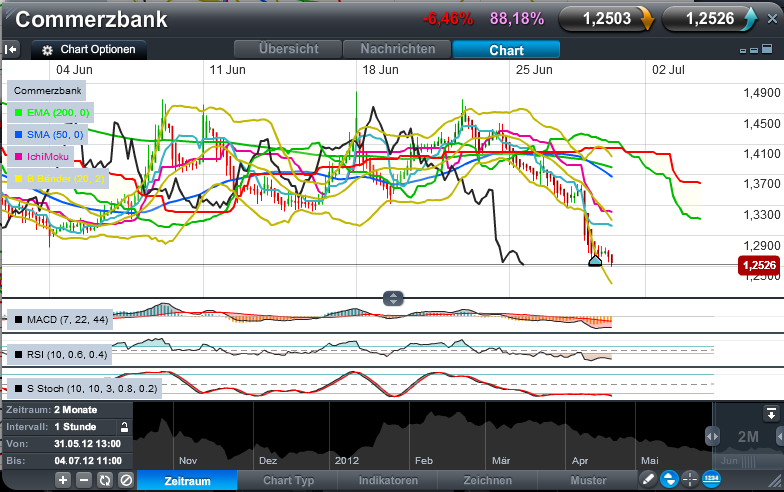Screen dimensions: 784x492
Task: Click the blue up-down arrows icon
Action: click(x=669, y=480)
